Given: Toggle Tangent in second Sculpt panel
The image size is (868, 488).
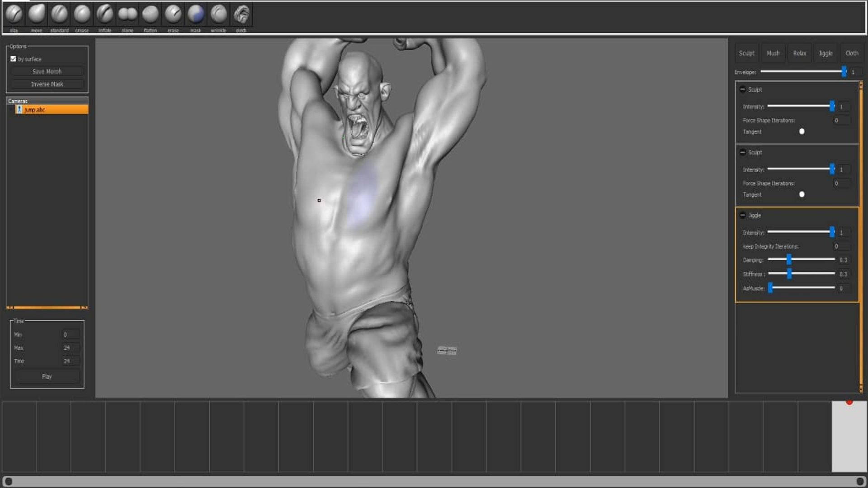Looking at the screenshot, I should click(x=802, y=194).
